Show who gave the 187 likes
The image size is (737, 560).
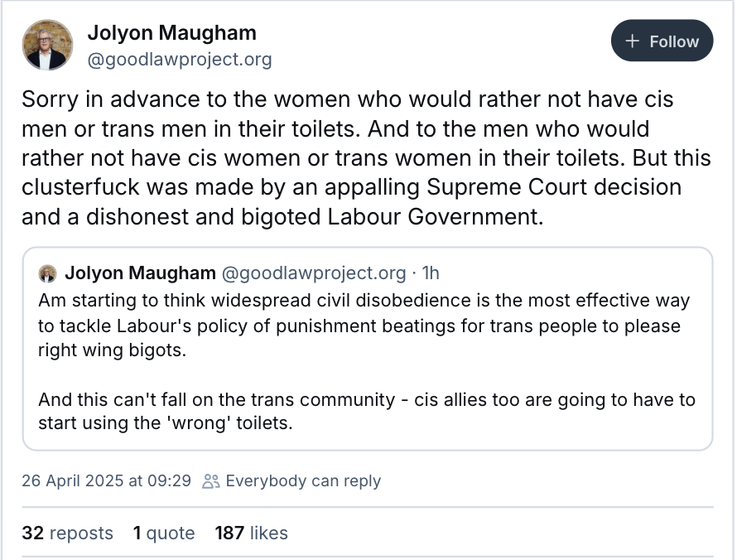[251, 533]
